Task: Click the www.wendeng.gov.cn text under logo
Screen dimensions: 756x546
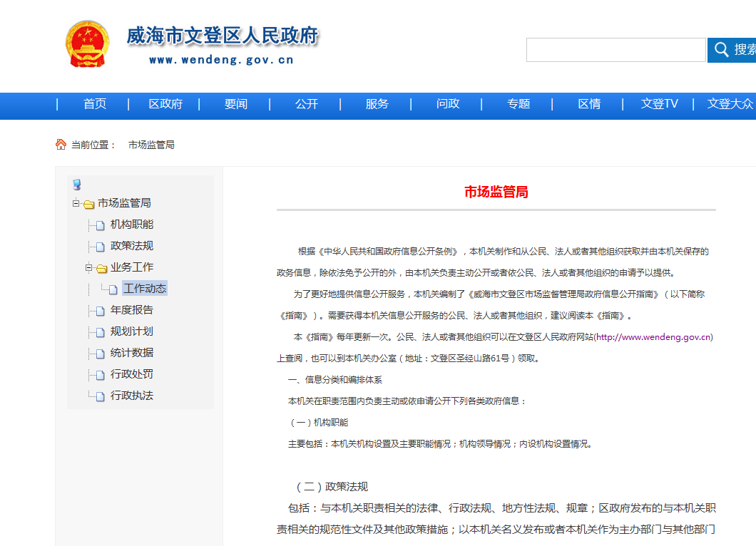Action: 221,61
